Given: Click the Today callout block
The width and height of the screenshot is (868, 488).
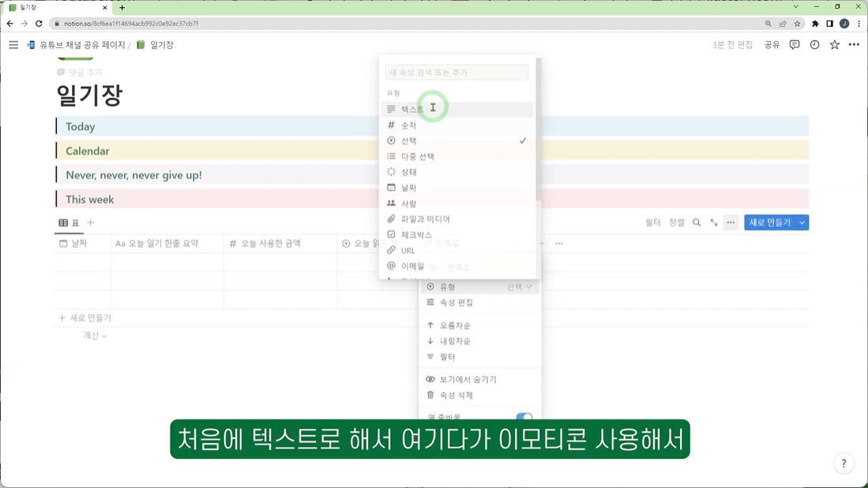Looking at the screenshot, I should click(432, 126).
